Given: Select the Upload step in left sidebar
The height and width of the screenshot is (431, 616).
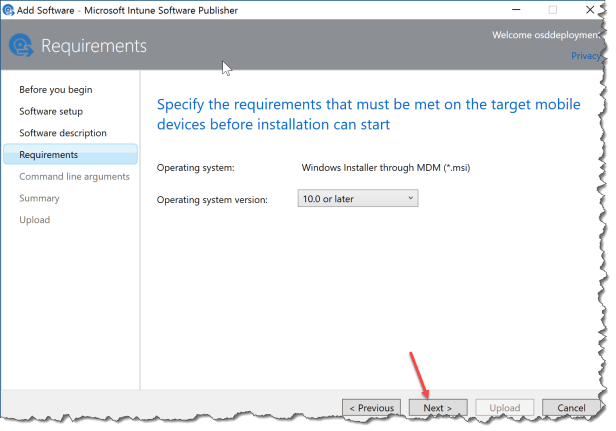Looking at the screenshot, I should click(34, 220).
